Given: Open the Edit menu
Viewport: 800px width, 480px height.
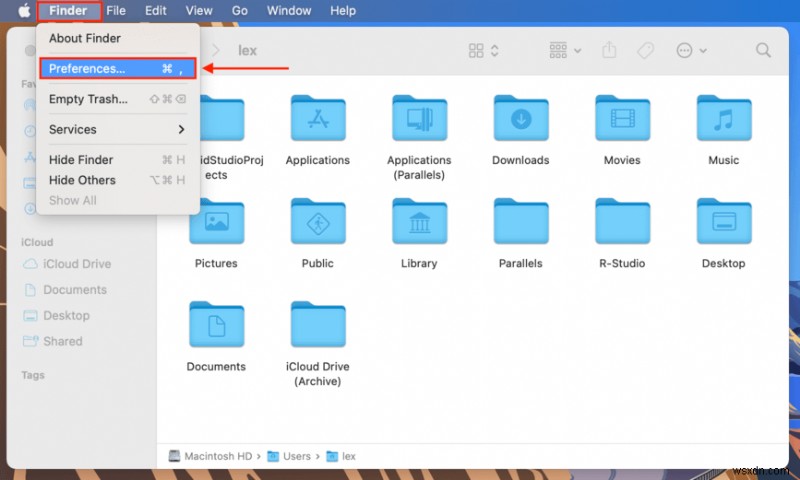Looking at the screenshot, I should (156, 11).
